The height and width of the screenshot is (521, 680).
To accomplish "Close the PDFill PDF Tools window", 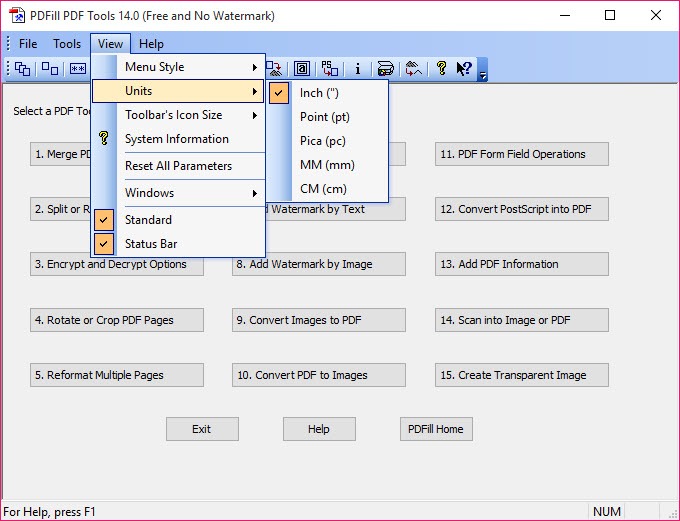I will (655, 16).
